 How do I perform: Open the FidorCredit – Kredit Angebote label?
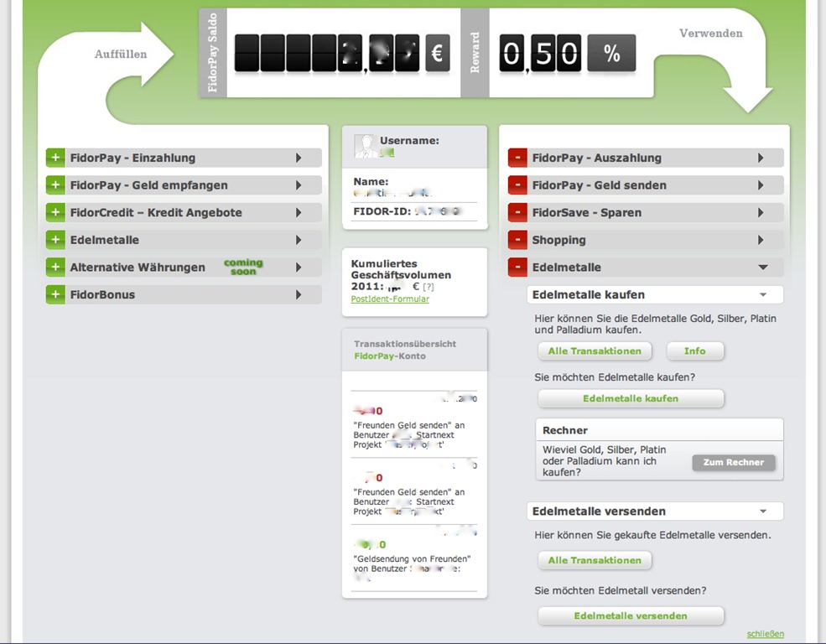pos(156,213)
